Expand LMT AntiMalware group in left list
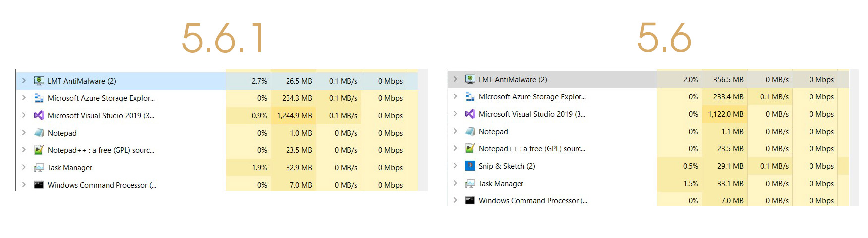868x238 pixels. tap(24, 80)
